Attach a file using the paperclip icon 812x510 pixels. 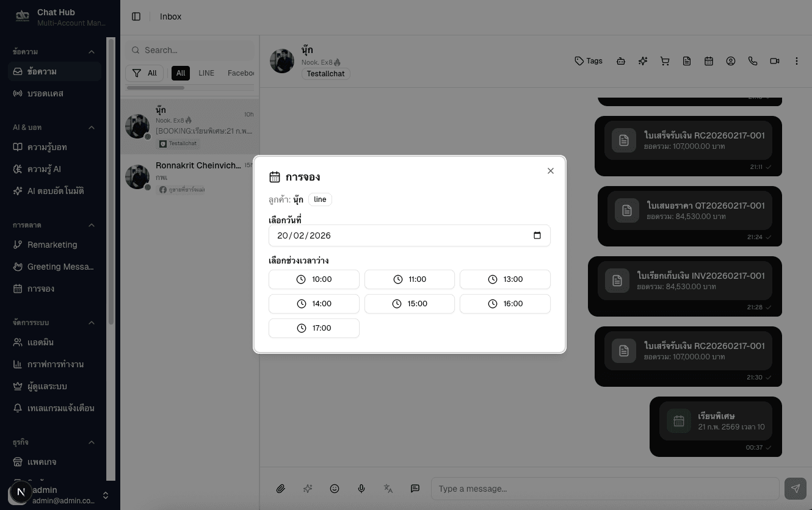281,489
